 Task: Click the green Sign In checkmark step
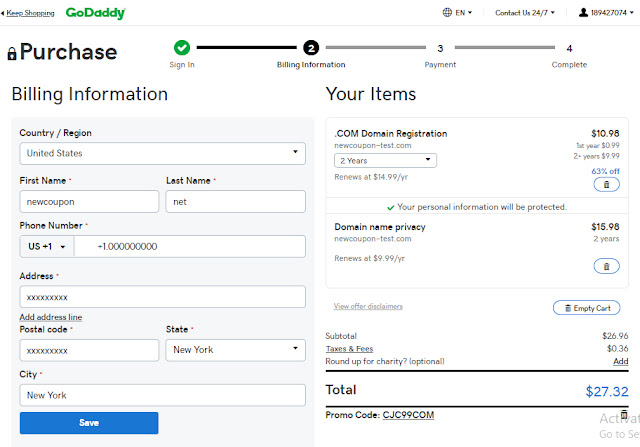pyautogui.click(x=181, y=48)
